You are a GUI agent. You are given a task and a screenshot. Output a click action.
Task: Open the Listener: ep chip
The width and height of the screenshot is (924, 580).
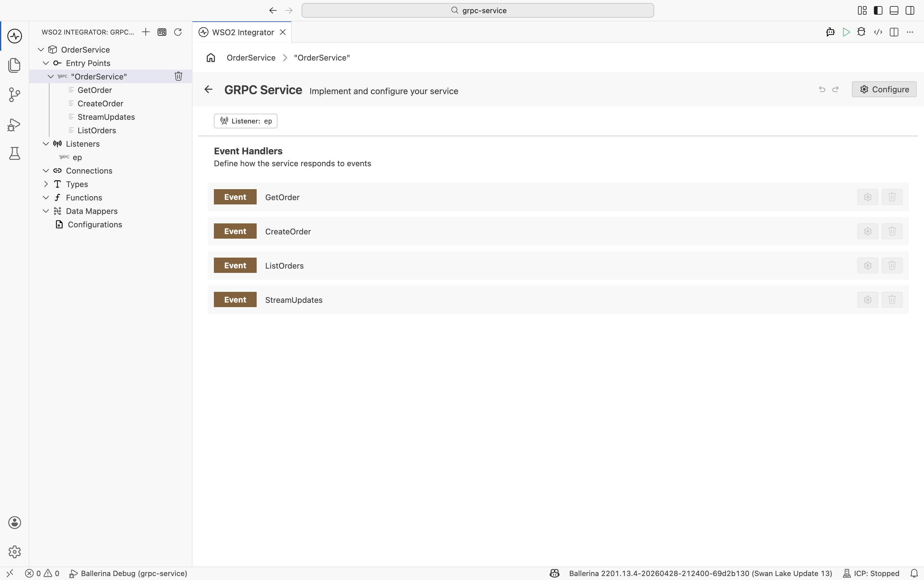[245, 121]
